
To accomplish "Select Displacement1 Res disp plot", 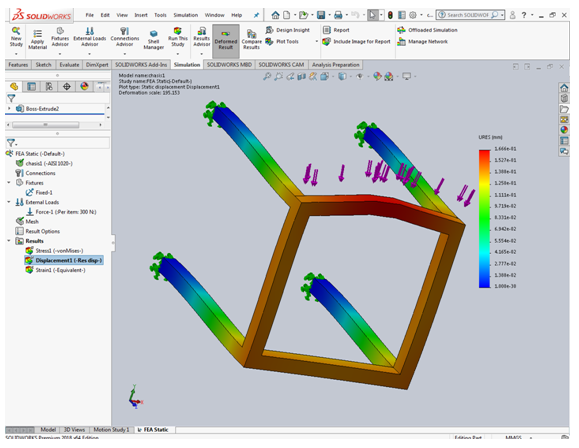I will click(x=64, y=260).
